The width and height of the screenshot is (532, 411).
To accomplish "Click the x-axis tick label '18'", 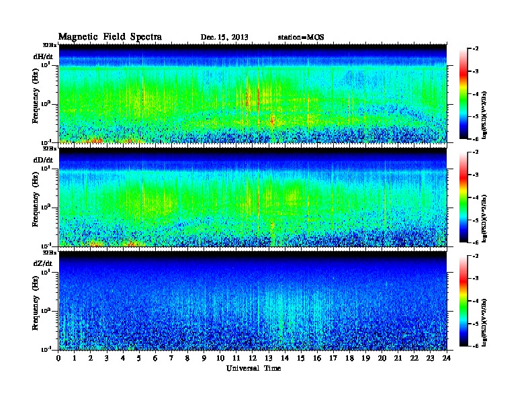I will tap(349, 358).
